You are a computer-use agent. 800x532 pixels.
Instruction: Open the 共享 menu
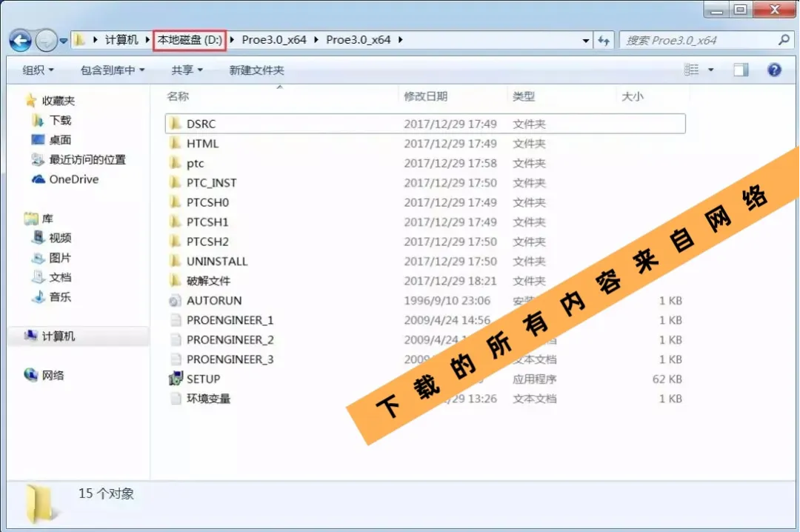[x=187, y=70]
